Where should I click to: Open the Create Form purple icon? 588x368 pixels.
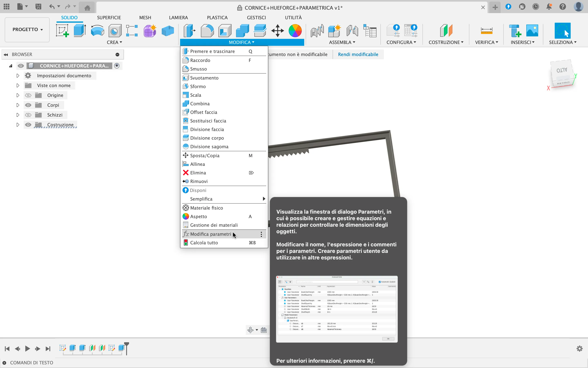[x=150, y=31]
